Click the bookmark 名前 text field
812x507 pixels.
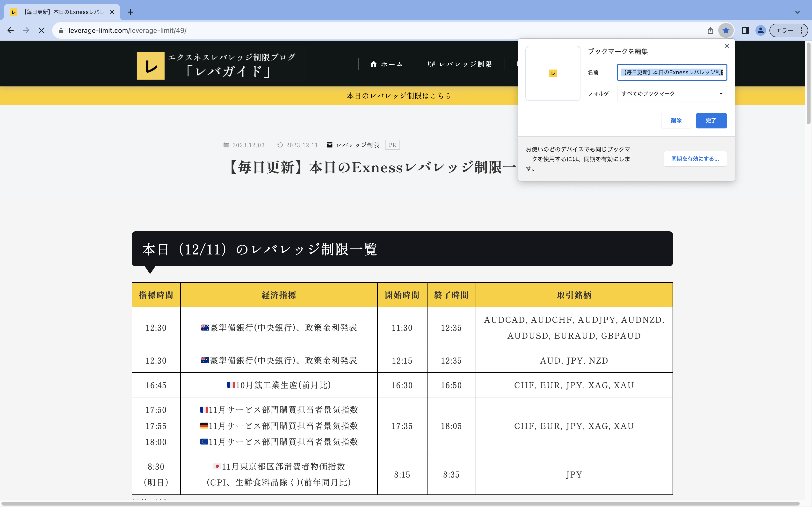tap(672, 72)
